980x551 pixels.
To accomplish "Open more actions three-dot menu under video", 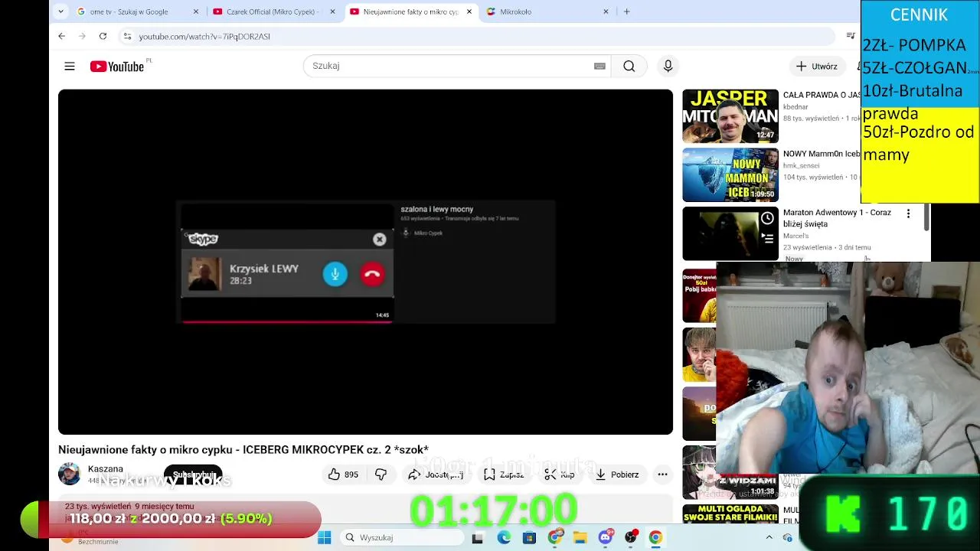I will click(x=662, y=474).
